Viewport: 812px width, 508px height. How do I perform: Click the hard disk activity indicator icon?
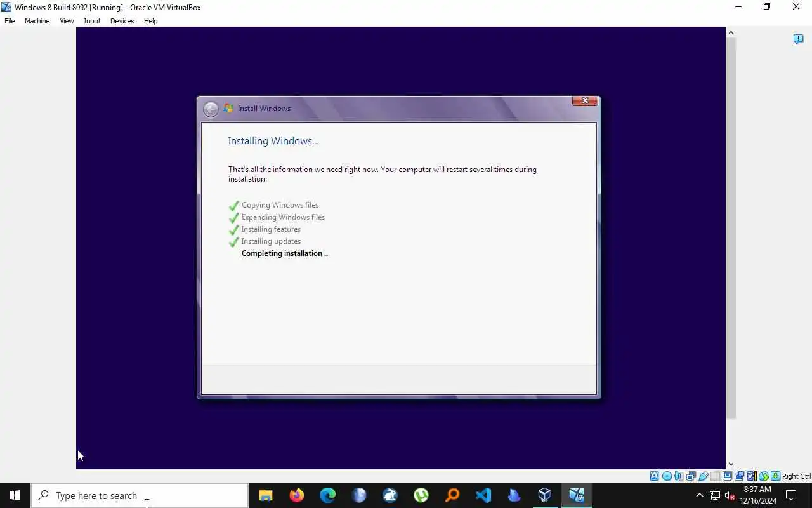coord(654,476)
